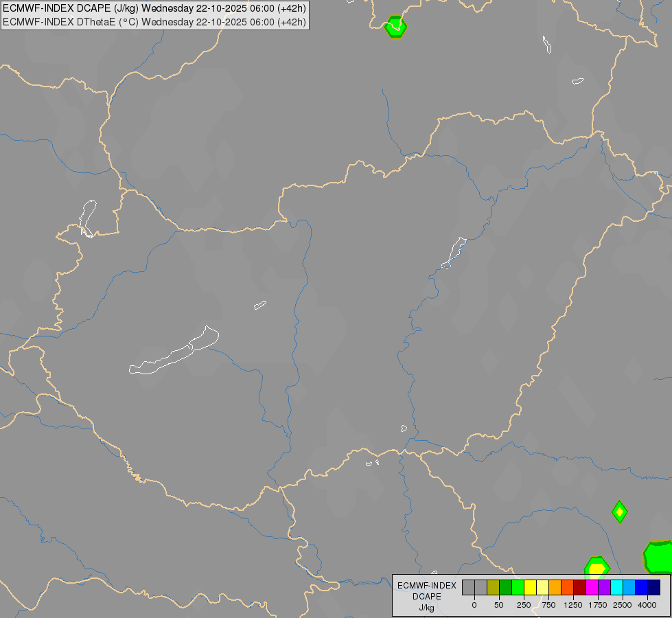Select the red-orange legend swatch
Viewport: 672px width, 618px height.
click(x=568, y=588)
